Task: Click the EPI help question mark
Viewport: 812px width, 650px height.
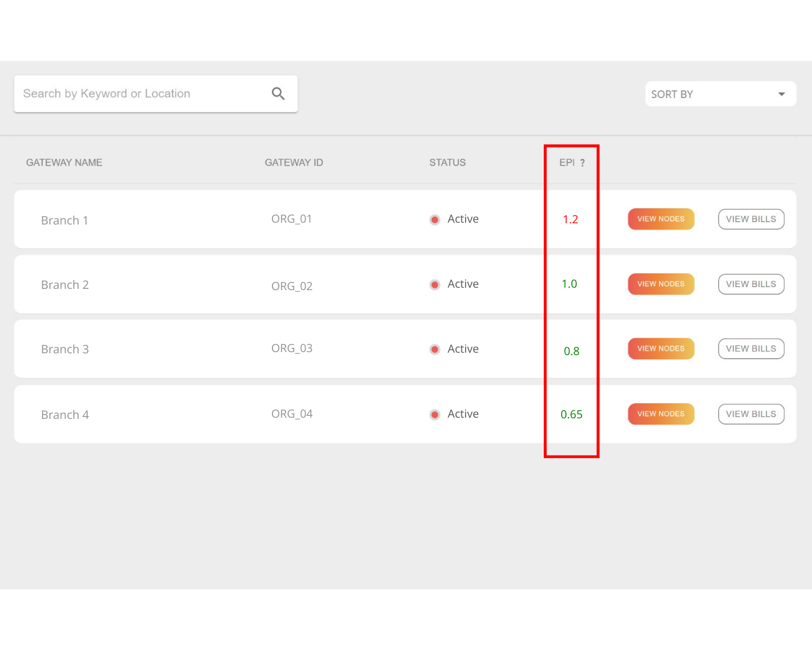Action: 582,163
